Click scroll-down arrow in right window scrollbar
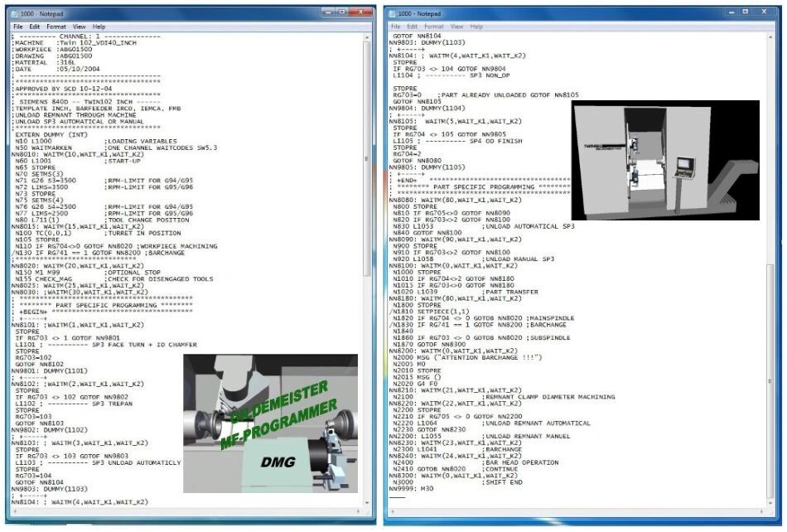 pos(770,502)
